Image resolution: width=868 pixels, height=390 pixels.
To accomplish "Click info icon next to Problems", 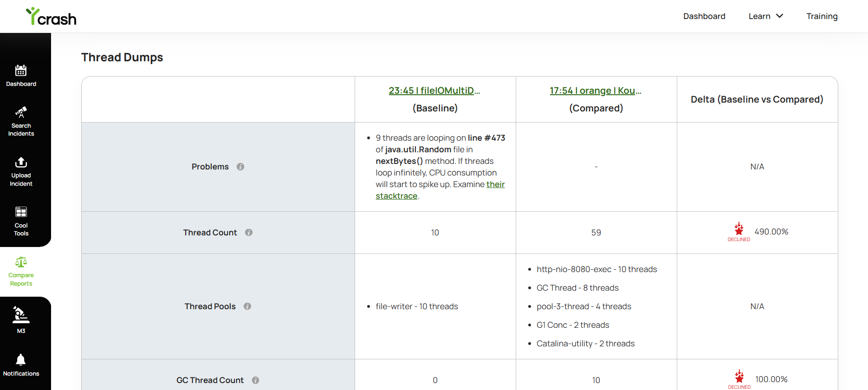I will [240, 167].
